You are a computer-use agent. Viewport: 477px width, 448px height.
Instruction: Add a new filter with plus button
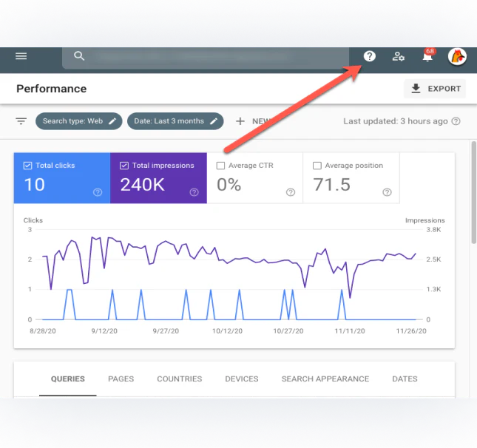pyautogui.click(x=240, y=121)
